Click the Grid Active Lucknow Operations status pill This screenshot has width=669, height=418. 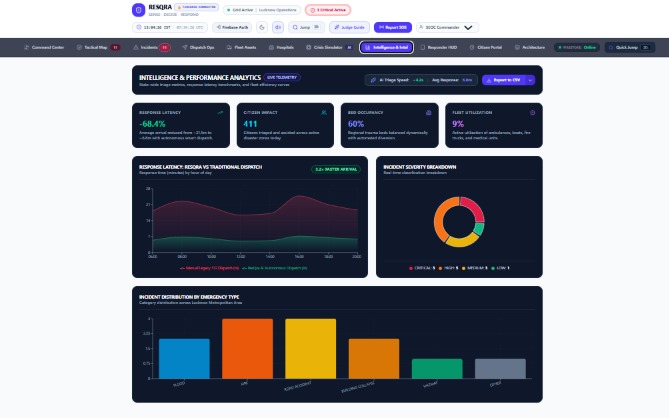(262, 10)
